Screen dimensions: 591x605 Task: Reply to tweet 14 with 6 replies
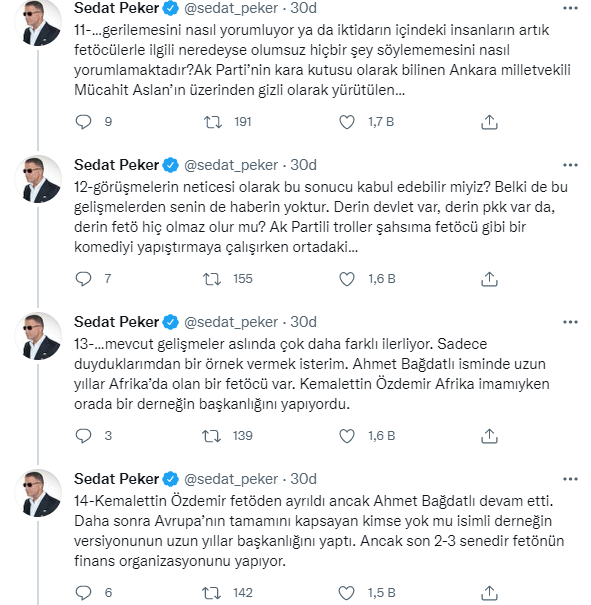tap(83, 593)
